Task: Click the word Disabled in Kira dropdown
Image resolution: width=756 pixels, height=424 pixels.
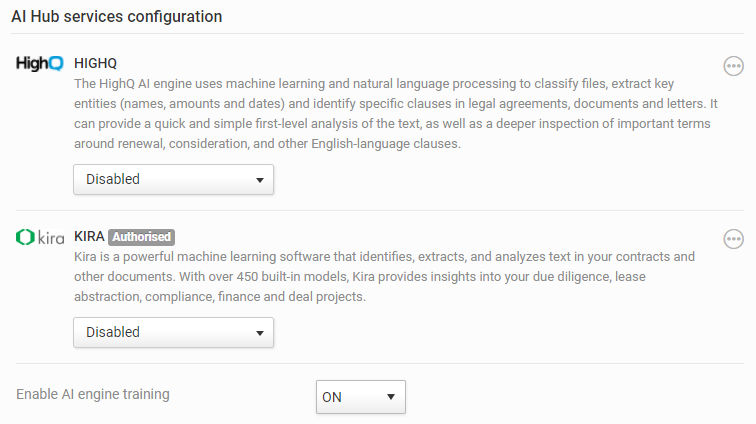Action: 113,332
